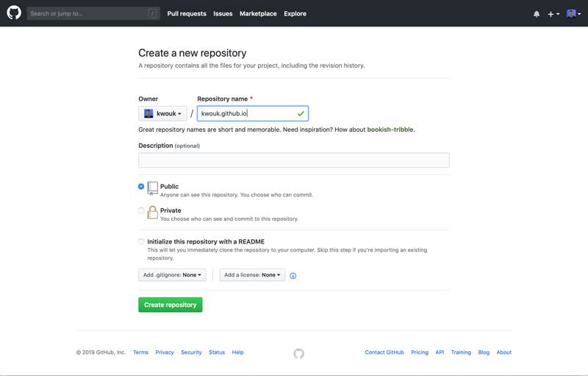Go to Issues in the header
588x376 pixels.
click(223, 13)
